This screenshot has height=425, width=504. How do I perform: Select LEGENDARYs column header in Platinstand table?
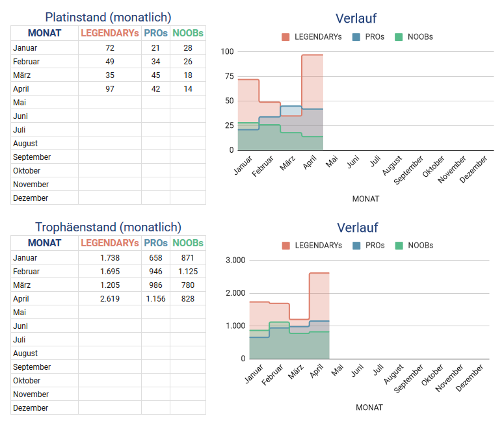click(110, 33)
